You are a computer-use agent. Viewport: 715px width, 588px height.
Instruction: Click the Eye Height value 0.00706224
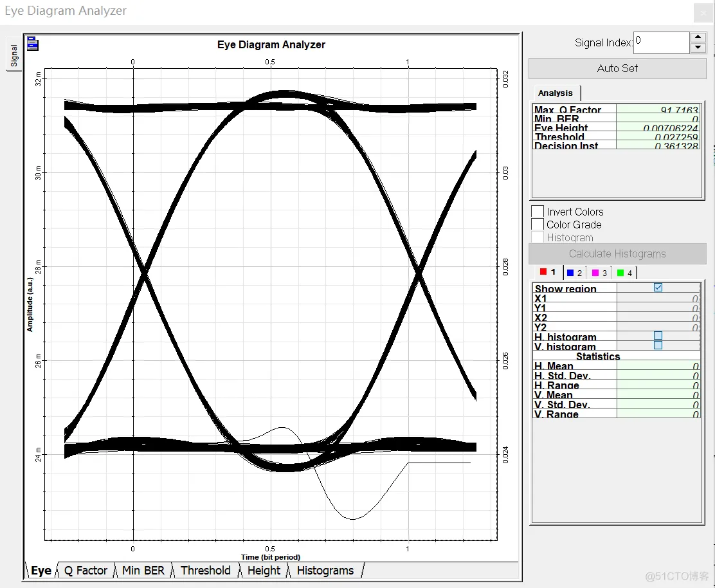[658, 127]
